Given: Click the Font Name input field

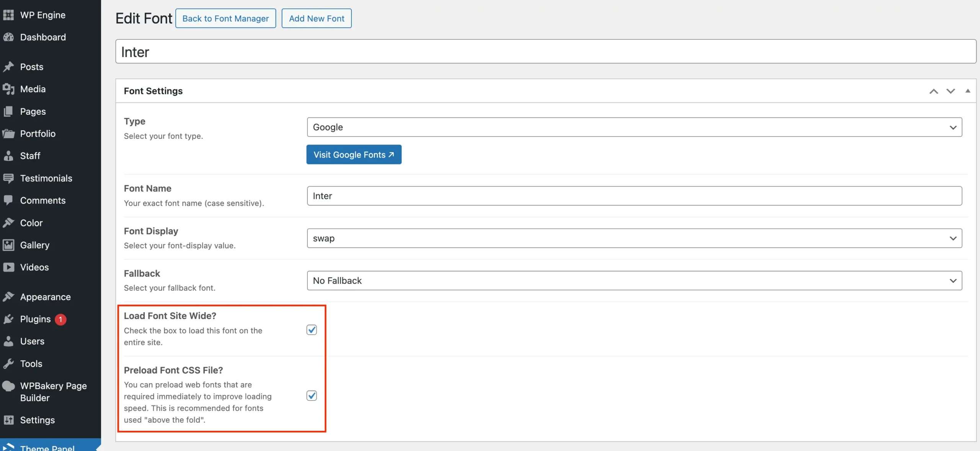Looking at the screenshot, I should (x=634, y=196).
